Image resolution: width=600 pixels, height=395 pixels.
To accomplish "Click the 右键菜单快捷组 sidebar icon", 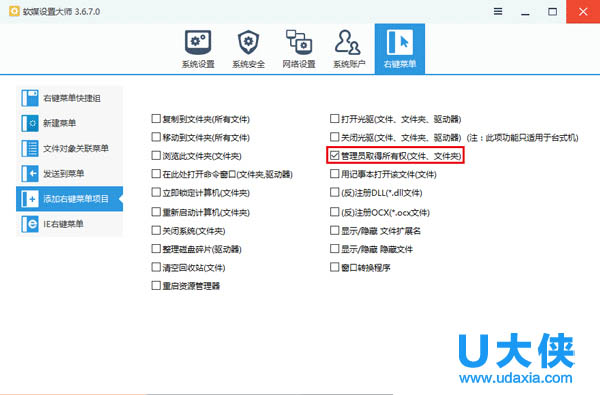I will click(30, 98).
